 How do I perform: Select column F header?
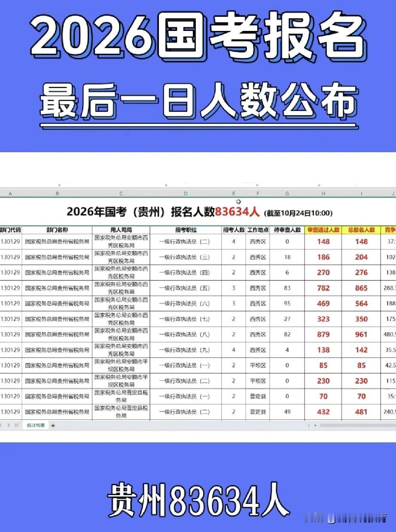tap(258, 194)
